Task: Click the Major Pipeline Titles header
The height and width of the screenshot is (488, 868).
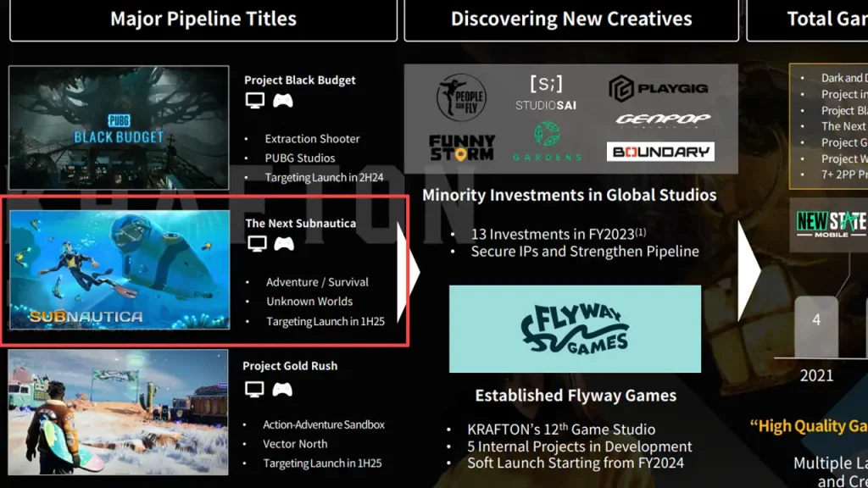Action: click(x=203, y=19)
